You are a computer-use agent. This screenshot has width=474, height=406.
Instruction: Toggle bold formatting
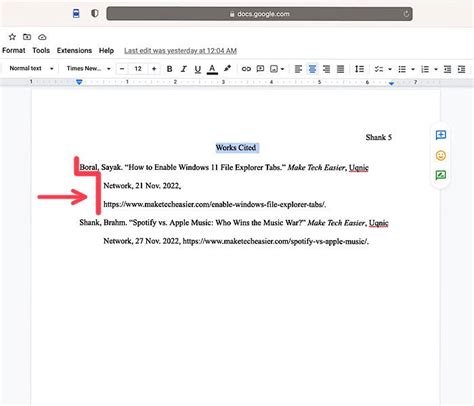point(169,69)
